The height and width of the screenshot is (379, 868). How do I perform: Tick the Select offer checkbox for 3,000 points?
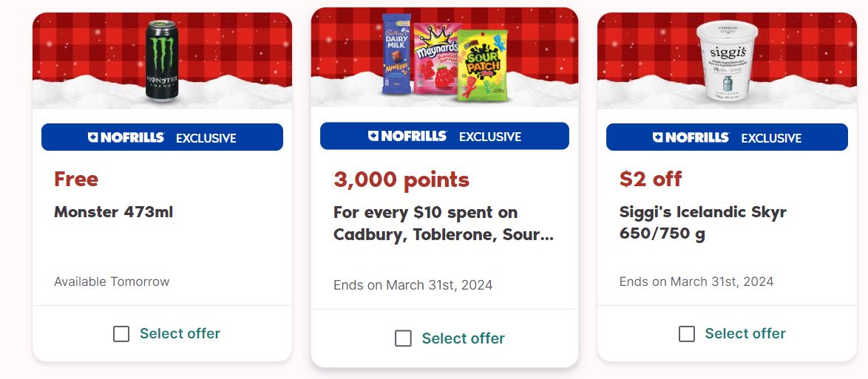point(403,338)
